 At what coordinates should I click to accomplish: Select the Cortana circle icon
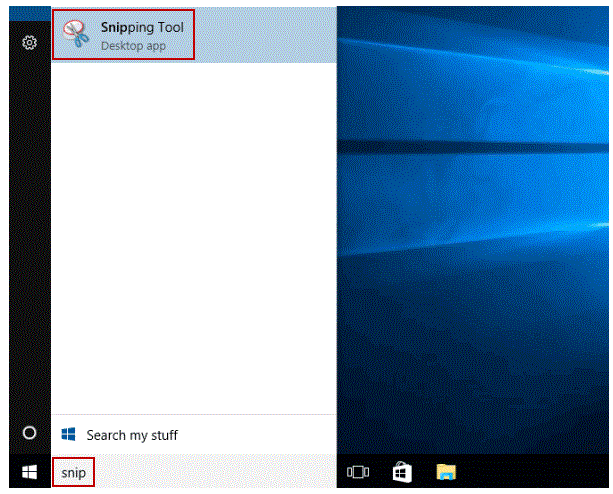coord(29,433)
